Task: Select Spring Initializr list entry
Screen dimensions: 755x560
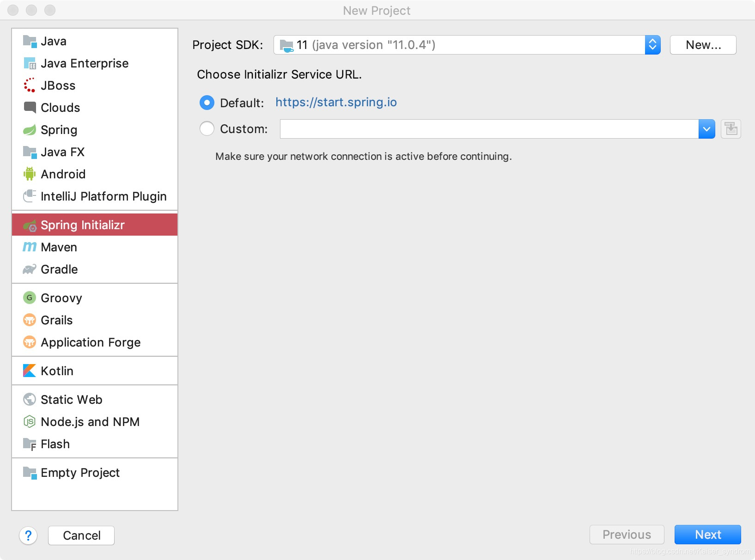Action: [95, 225]
